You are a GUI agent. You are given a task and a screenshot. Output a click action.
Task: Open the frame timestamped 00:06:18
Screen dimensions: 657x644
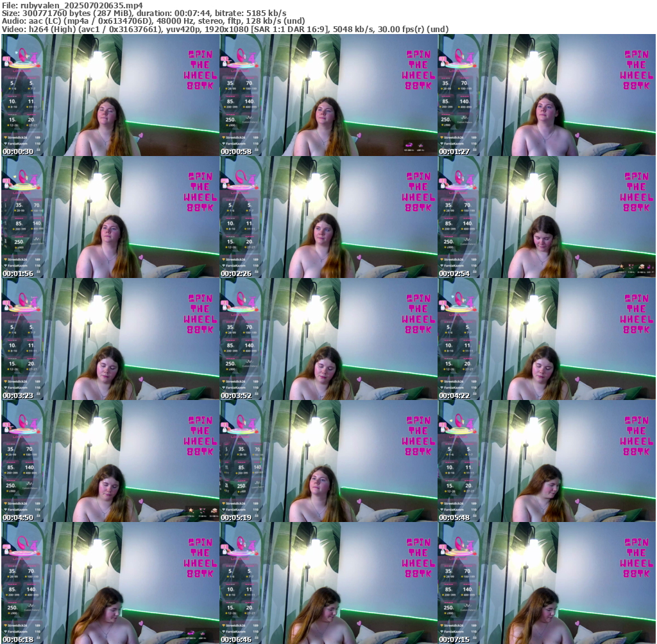pyautogui.click(x=110, y=583)
